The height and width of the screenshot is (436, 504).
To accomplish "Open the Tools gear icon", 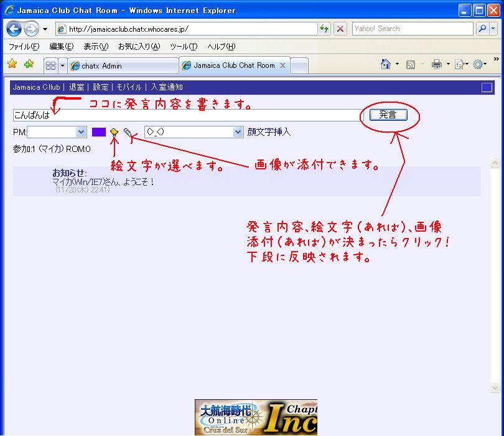I will (478, 64).
